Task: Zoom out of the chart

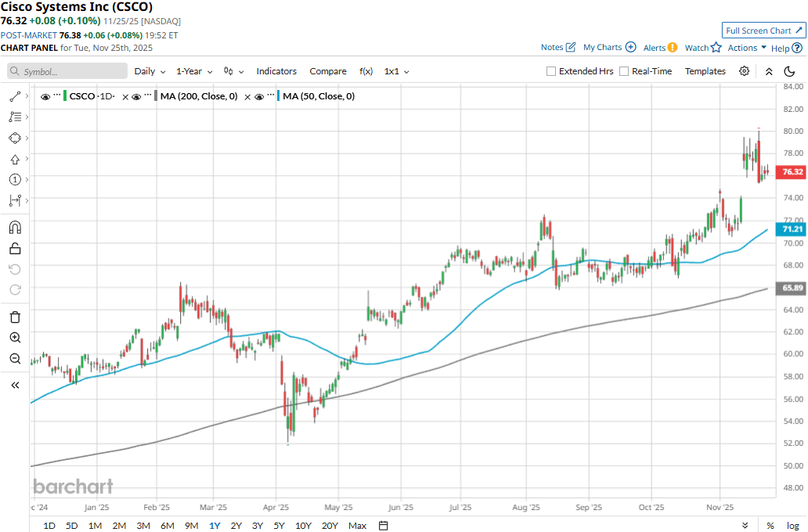Action: [14, 359]
